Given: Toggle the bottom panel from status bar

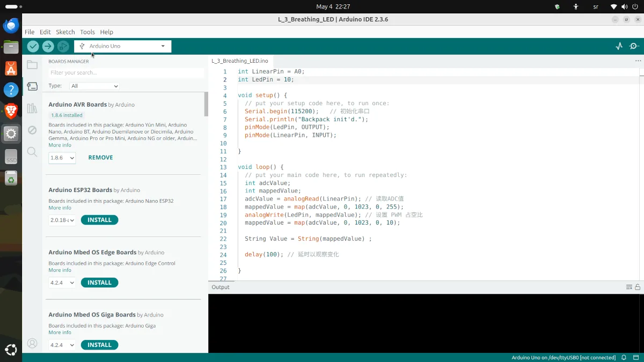Looking at the screenshot, I should pos(636,358).
